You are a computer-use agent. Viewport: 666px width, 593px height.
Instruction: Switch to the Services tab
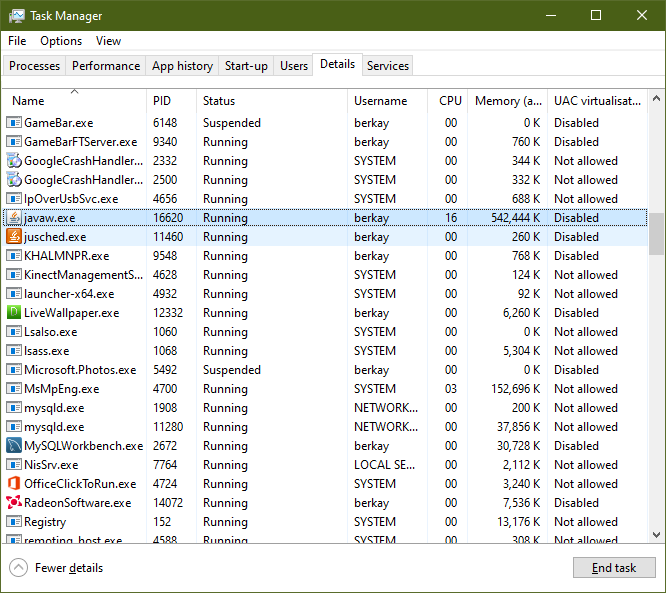(x=387, y=66)
